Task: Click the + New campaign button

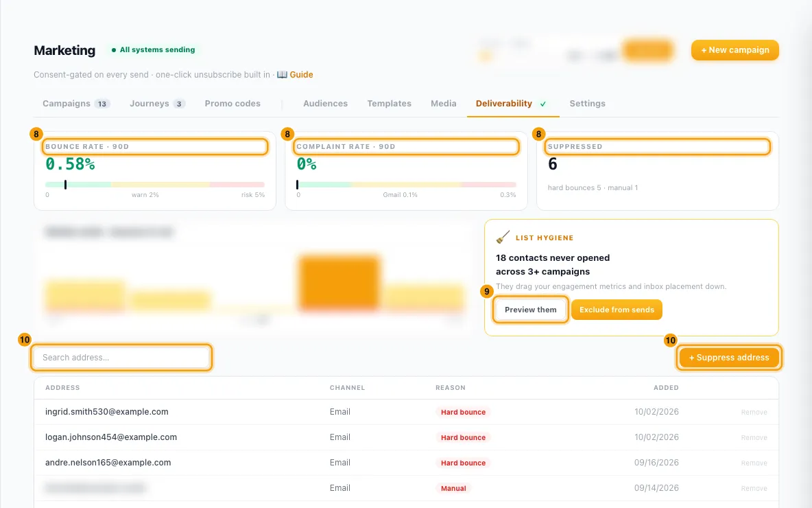Action: (735, 50)
